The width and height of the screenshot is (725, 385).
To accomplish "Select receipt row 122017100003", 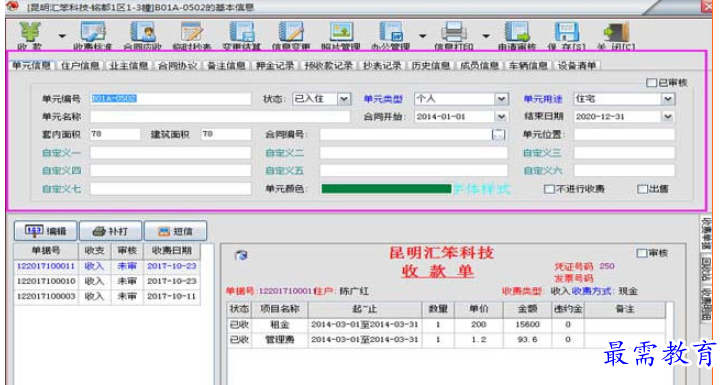I will pos(107,296).
